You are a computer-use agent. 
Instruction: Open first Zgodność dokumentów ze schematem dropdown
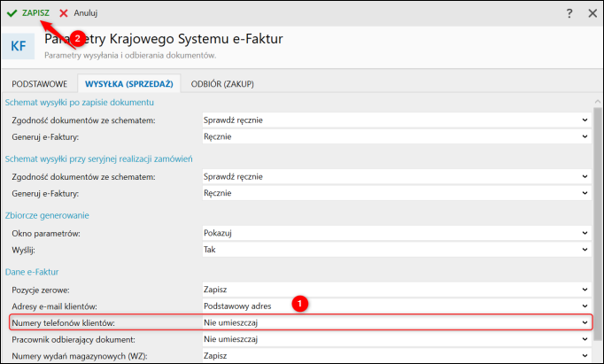[x=585, y=120]
